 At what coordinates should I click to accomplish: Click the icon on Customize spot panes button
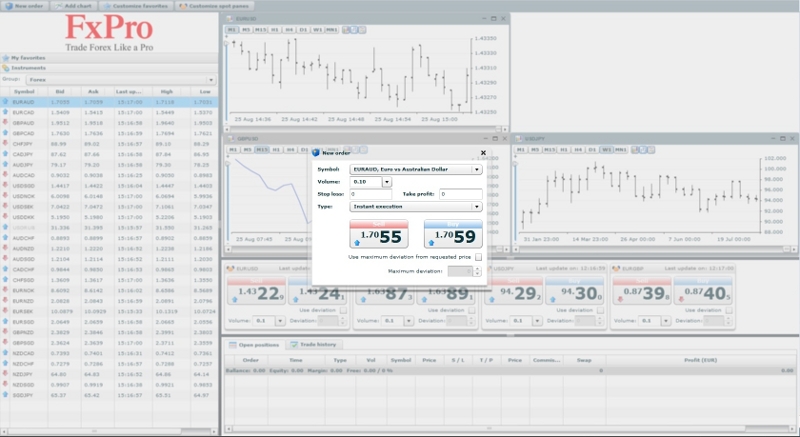click(183, 6)
